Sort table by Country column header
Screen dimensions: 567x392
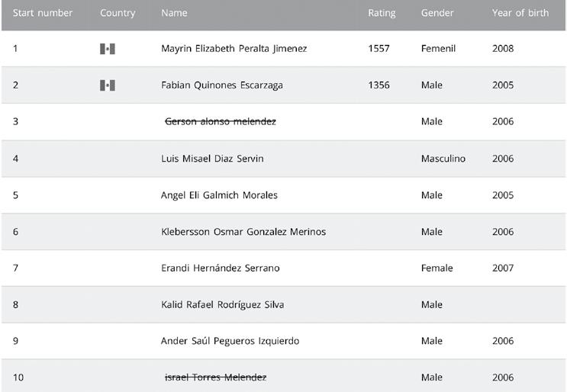point(118,13)
